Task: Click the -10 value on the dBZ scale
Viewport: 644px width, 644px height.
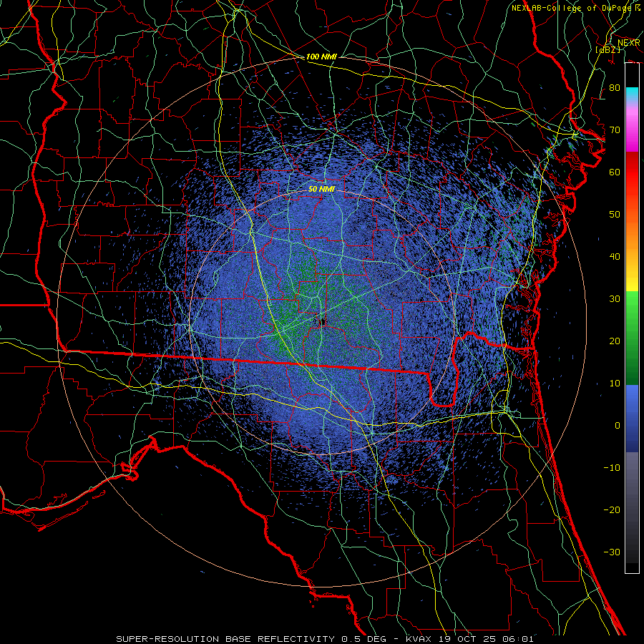Action: (x=612, y=468)
